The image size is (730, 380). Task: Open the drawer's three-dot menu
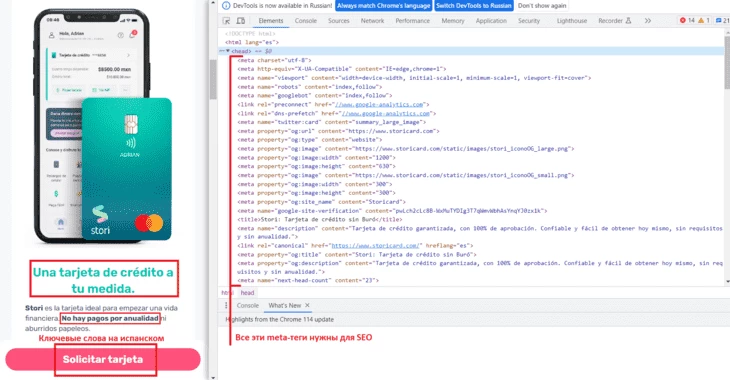(x=226, y=305)
